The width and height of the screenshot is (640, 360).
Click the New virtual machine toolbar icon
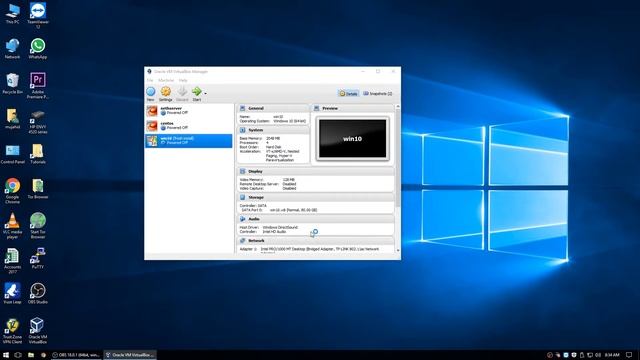click(x=151, y=93)
